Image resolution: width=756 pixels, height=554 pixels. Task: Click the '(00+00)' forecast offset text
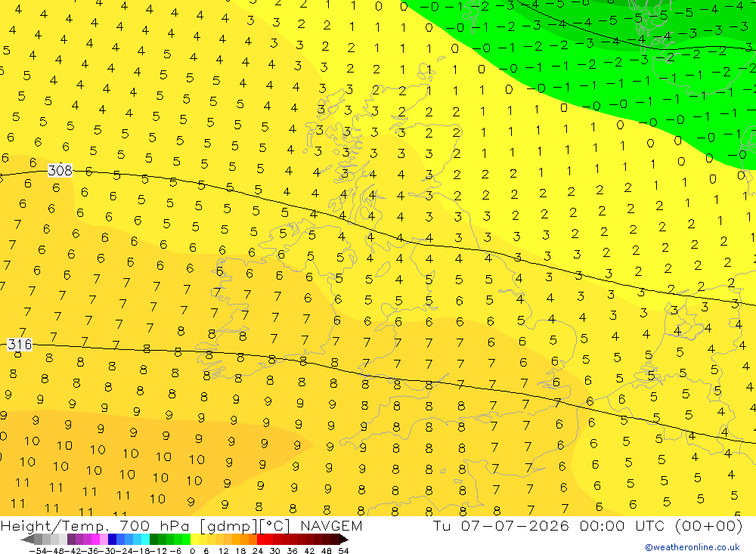(708, 525)
